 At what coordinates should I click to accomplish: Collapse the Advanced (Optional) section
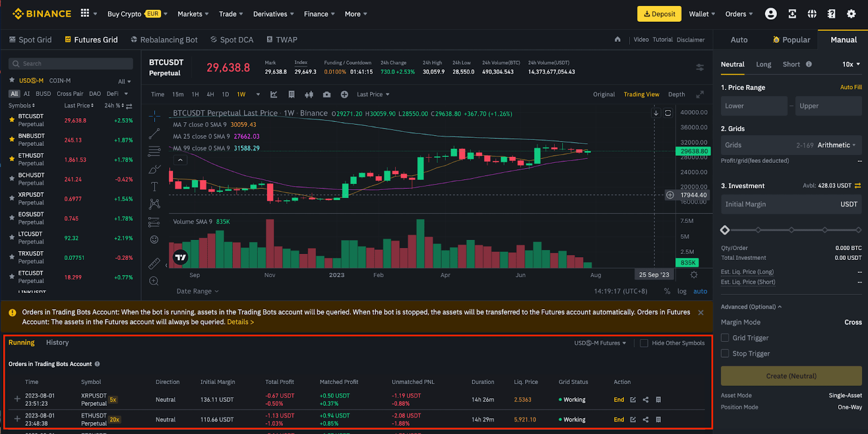pos(751,307)
